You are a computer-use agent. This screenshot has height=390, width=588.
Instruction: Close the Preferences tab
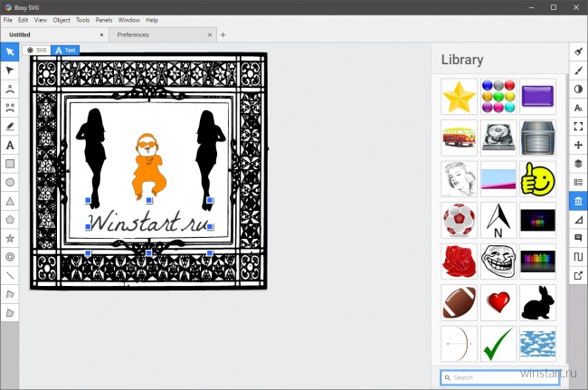(210, 35)
